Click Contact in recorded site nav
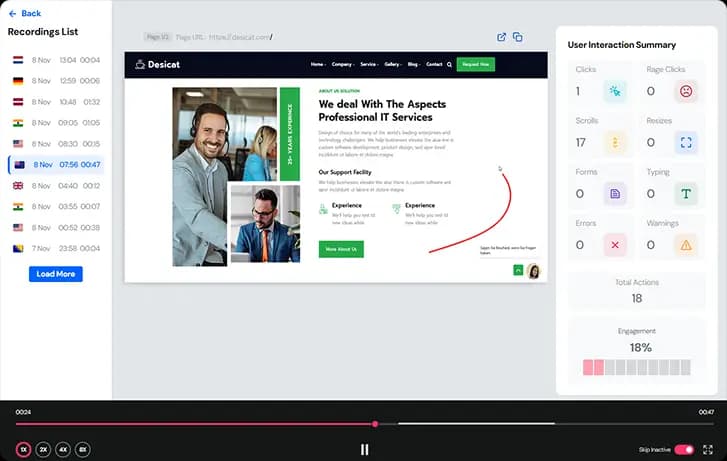 (x=434, y=64)
